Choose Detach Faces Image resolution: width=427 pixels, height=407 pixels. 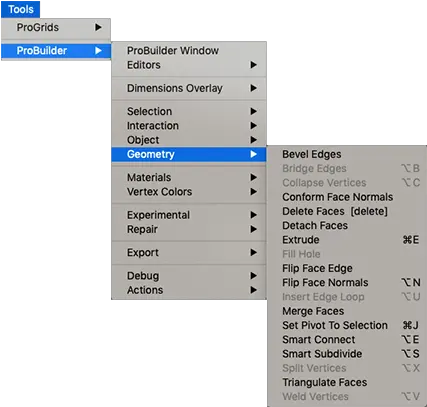tap(347, 226)
